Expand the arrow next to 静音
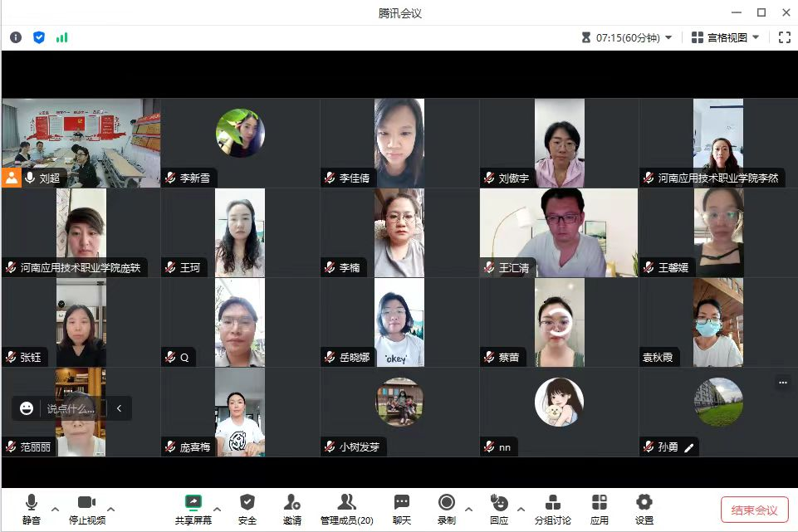The image size is (798, 532). pos(56,509)
